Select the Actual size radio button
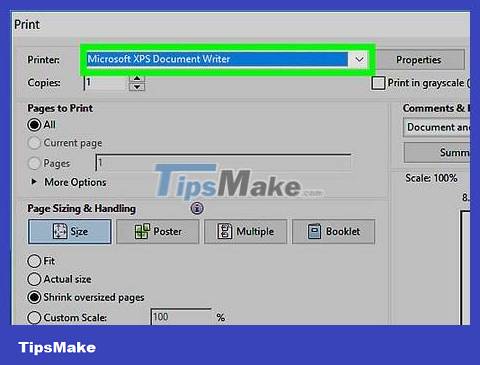The height and width of the screenshot is (365, 480). coord(34,279)
